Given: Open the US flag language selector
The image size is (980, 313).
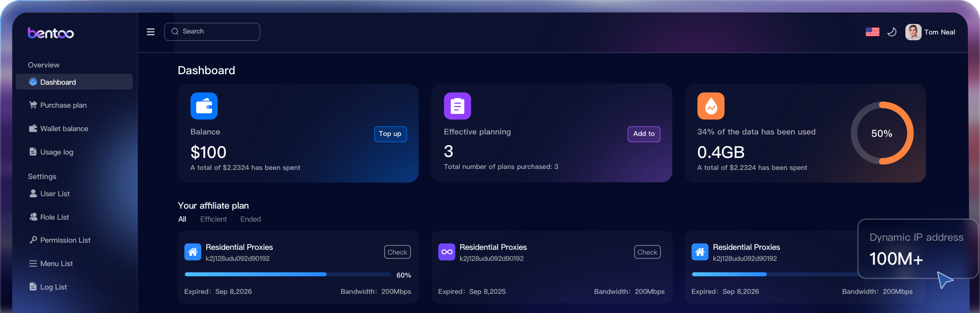Looking at the screenshot, I should coord(872,32).
